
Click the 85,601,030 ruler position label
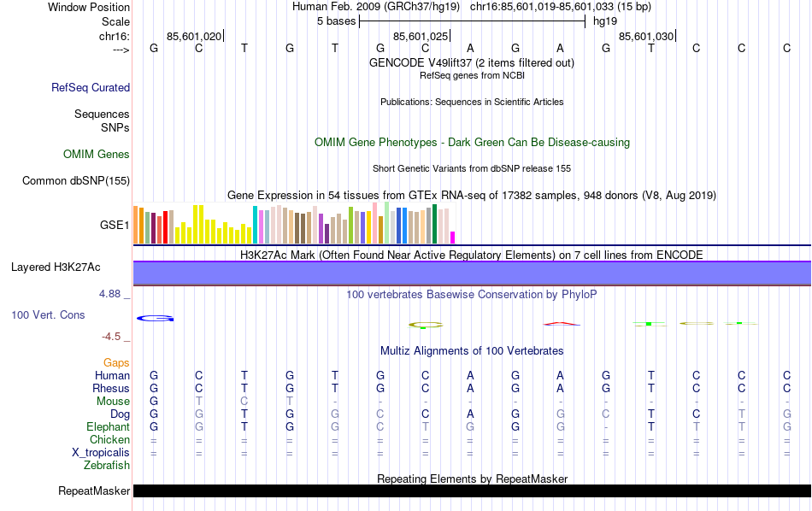(646, 36)
